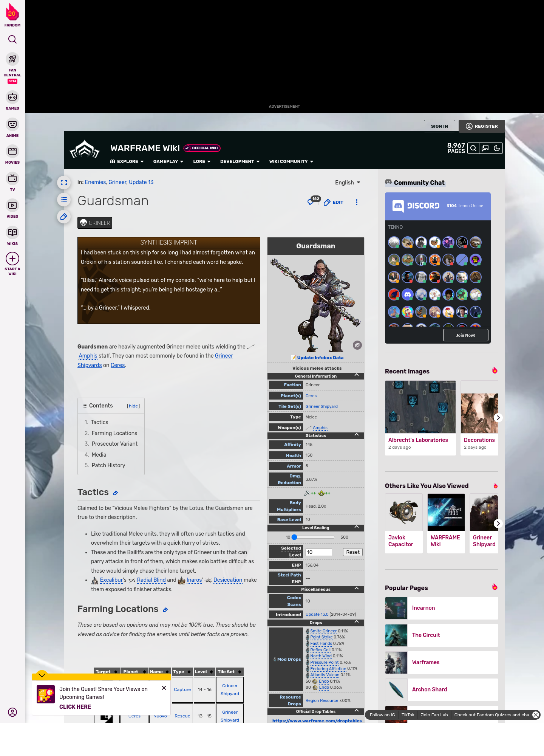Enlarge the Guardsman infobox image
544x756 pixels.
point(357,345)
